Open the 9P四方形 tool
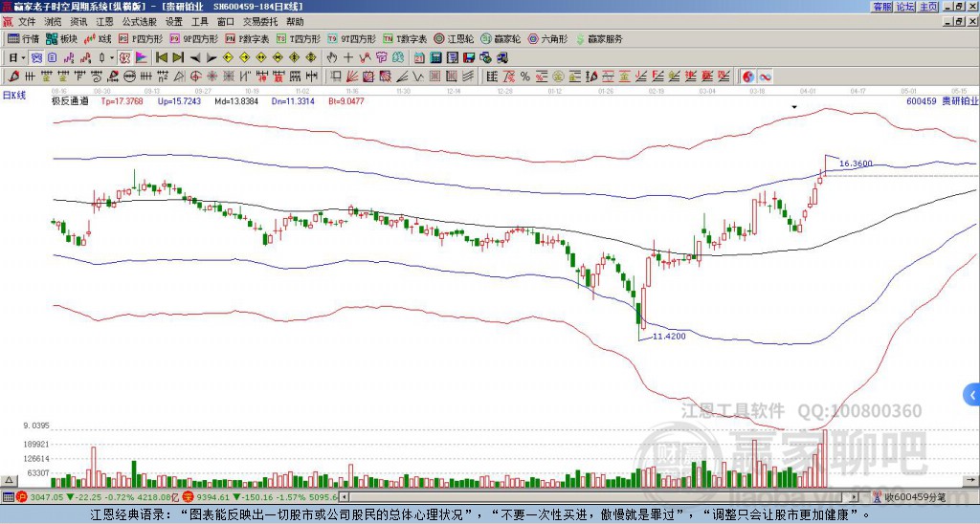This screenshot has height=524, width=980. click(193, 38)
